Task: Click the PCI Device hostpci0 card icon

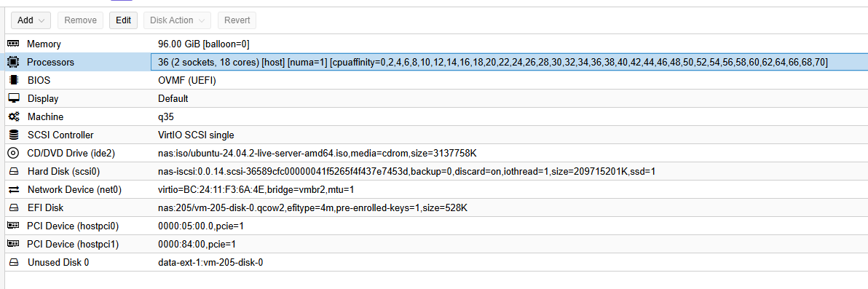Action: point(13,226)
